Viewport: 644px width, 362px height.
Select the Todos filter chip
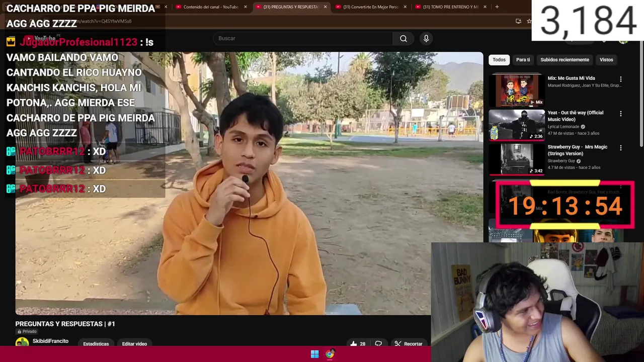[499, 60]
